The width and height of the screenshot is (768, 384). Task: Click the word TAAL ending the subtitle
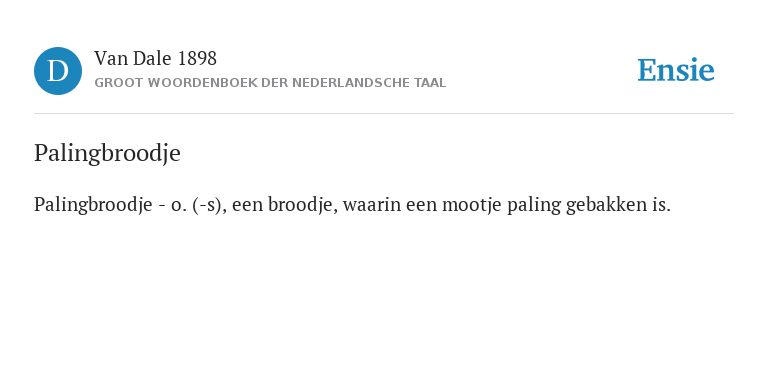[x=430, y=83]
